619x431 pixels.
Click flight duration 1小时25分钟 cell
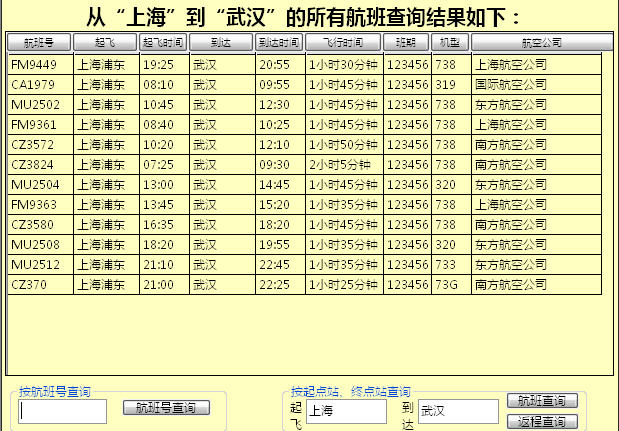344,285
